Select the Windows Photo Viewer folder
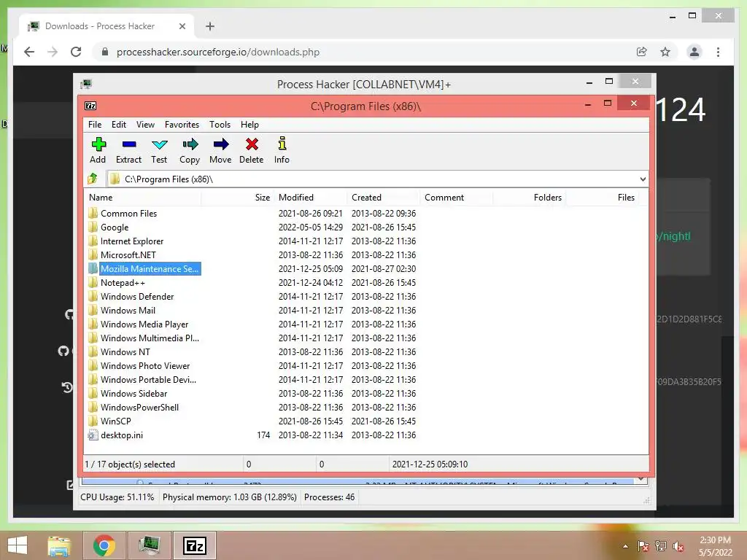The image size is (747, 560). pos(145,366)
